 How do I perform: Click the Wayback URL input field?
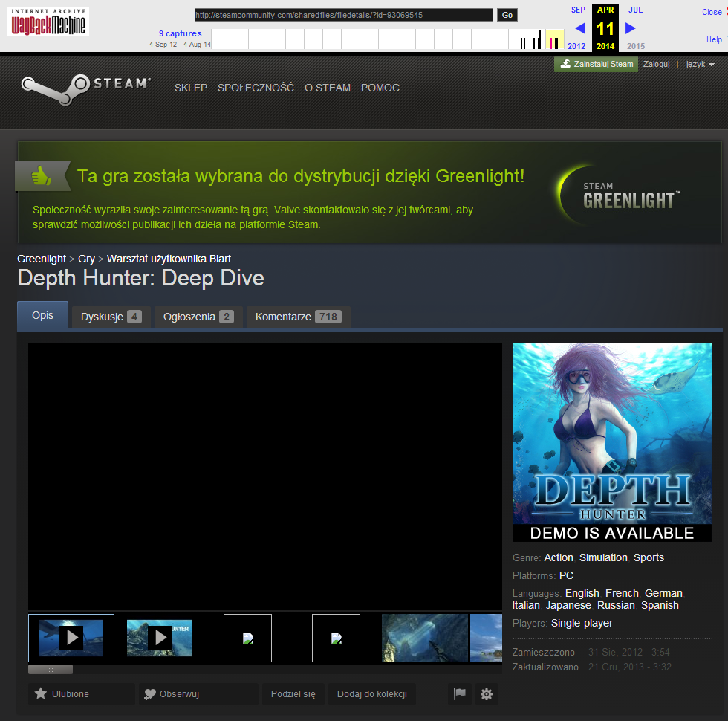343,15
